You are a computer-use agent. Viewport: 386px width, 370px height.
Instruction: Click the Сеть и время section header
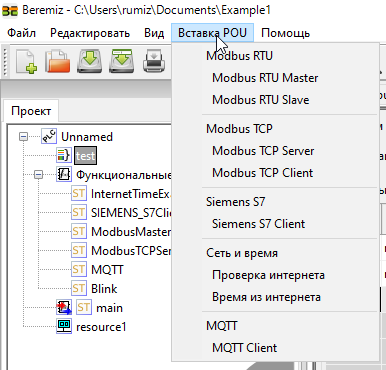[x=242, y=253]
